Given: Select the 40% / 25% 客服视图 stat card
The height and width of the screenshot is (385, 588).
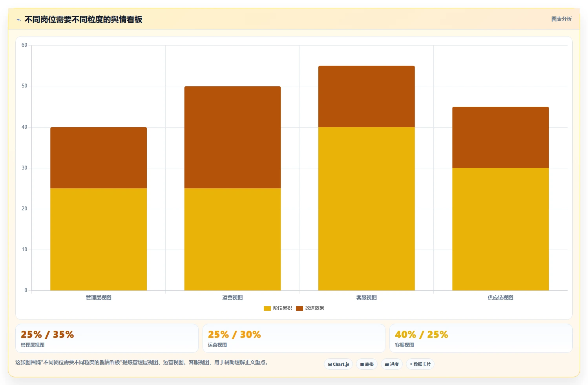Looking at the screenshot, I should pos(481,338).
